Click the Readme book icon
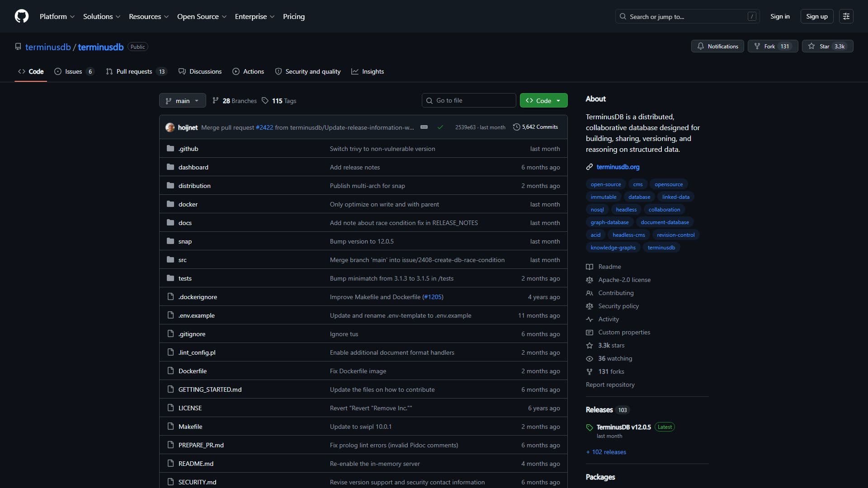The height and width of the screenshot is (488, 868). click(x=590, y=267)
